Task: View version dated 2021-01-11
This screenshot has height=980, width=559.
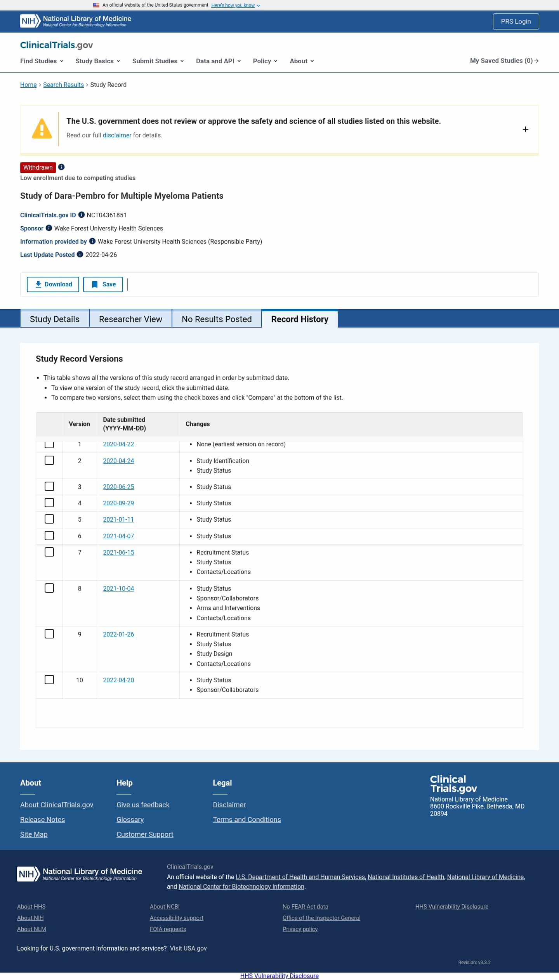Action: pos(118,519)
